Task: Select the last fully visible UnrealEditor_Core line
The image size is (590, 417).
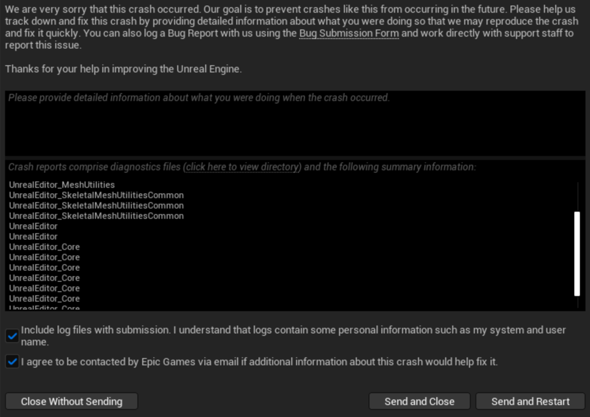Action: pos(44,298)
